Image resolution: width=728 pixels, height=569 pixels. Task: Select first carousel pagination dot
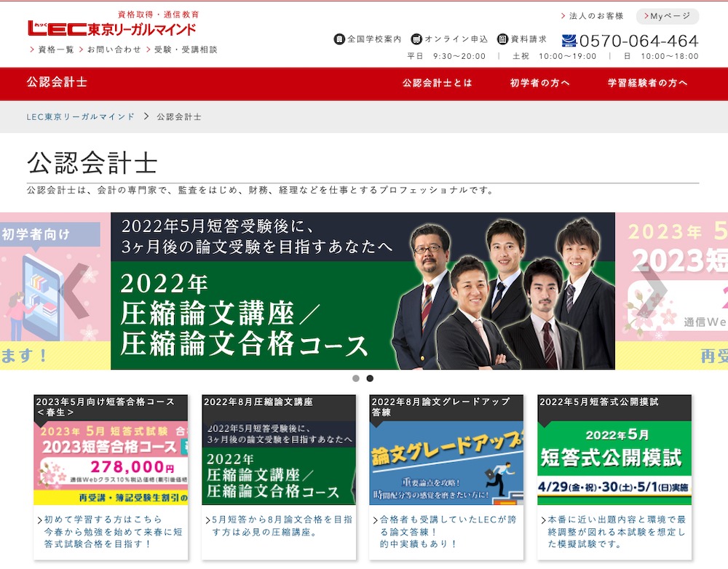[x=356, y=378]
